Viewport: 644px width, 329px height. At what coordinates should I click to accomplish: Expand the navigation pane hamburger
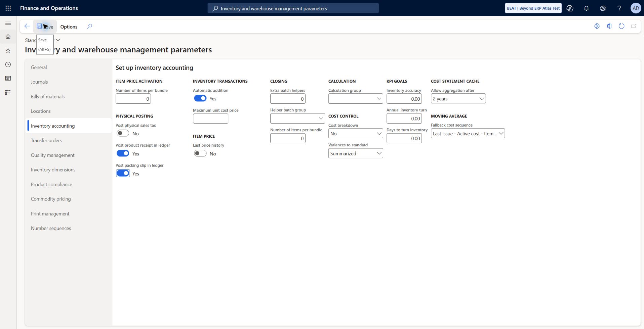click(x=8, y=23)
